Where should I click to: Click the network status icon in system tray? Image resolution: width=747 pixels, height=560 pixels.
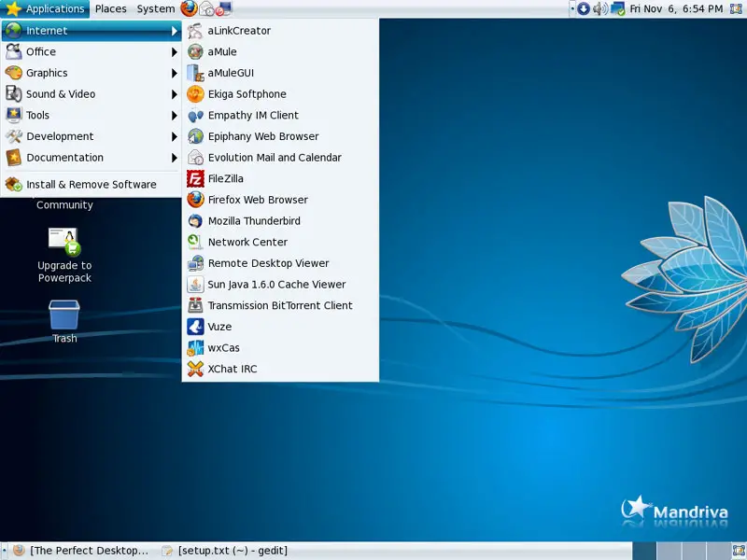click(617, 8)
